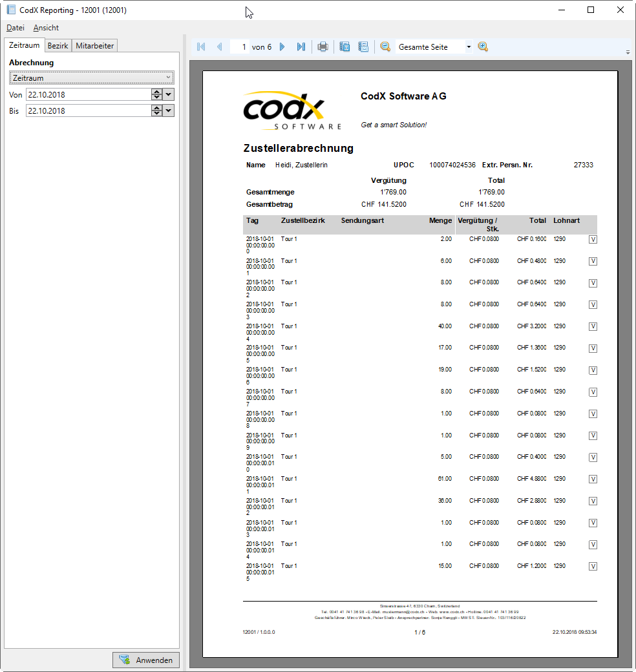Click the codX Software logo
The width and height of the screenshot is (636, 672).
pyautogui.click(x=292, y=110)
